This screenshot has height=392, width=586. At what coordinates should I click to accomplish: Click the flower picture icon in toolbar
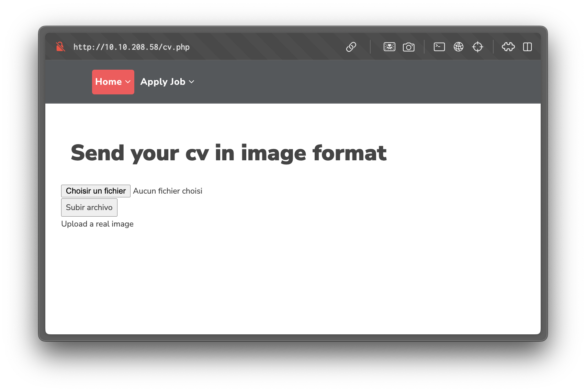pyautogui.click(x=389, y=47)
